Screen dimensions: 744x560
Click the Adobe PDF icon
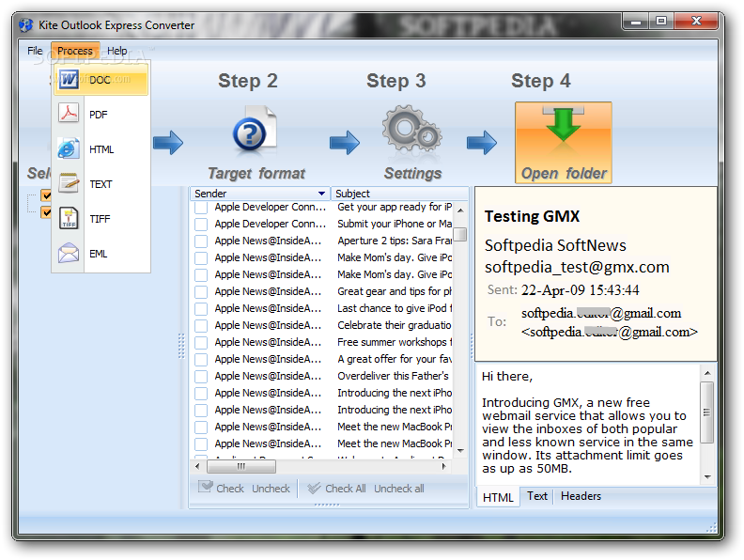pos(69,114)
